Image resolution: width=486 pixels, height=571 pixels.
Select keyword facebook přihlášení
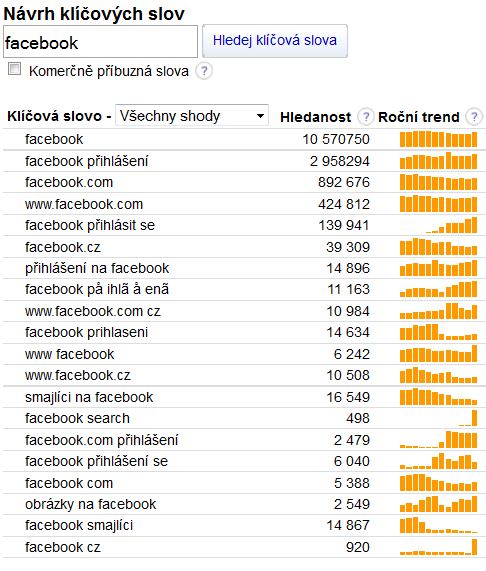coord(87,161)
